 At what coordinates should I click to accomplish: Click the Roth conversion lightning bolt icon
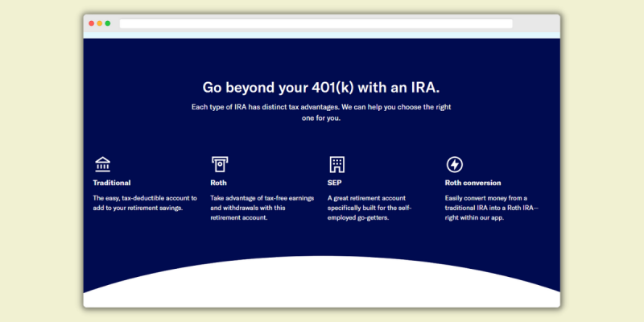tap(454, 164)
